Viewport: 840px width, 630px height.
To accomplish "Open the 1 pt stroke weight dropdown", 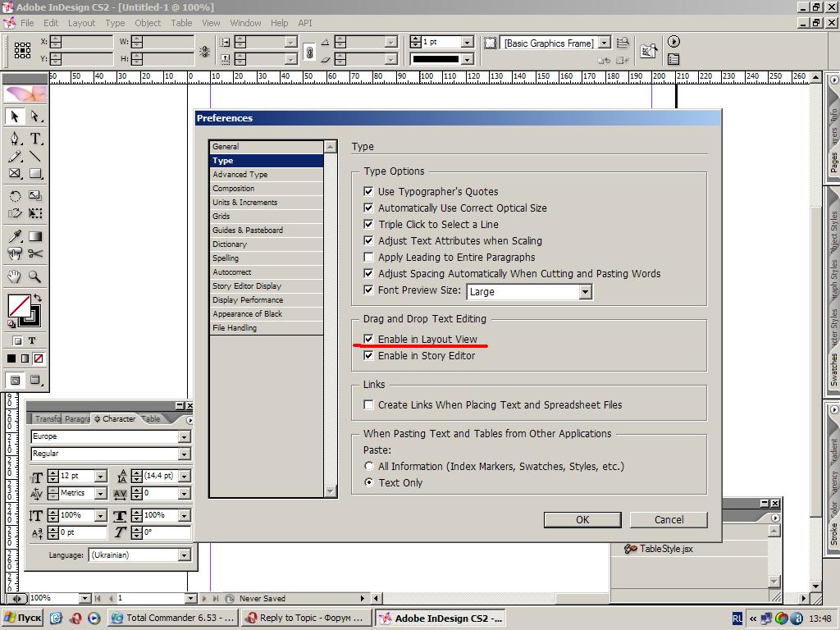I will click(467, 42).
